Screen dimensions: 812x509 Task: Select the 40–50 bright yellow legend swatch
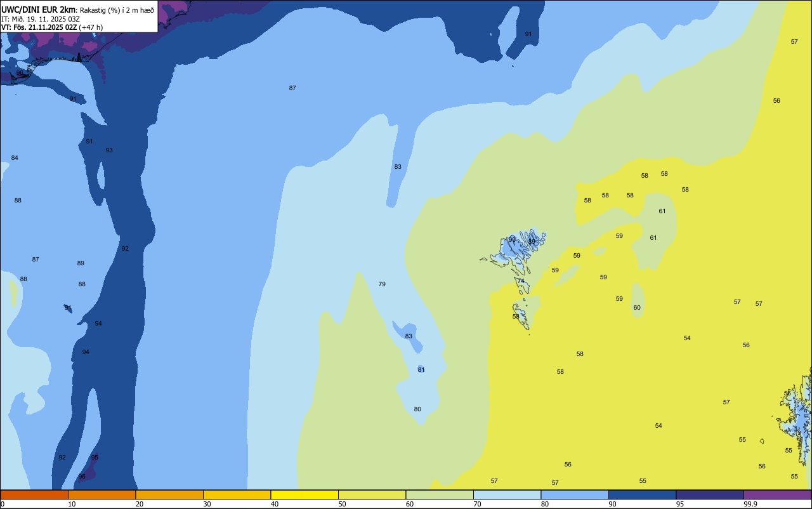click(x=304, y=494)
